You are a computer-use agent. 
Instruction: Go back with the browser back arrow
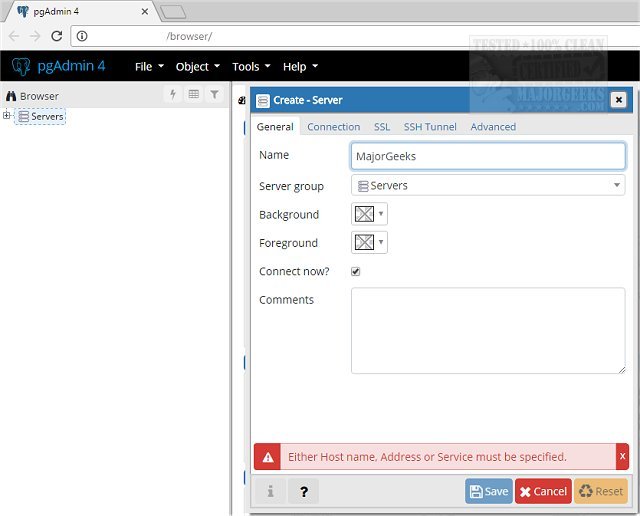14,36
